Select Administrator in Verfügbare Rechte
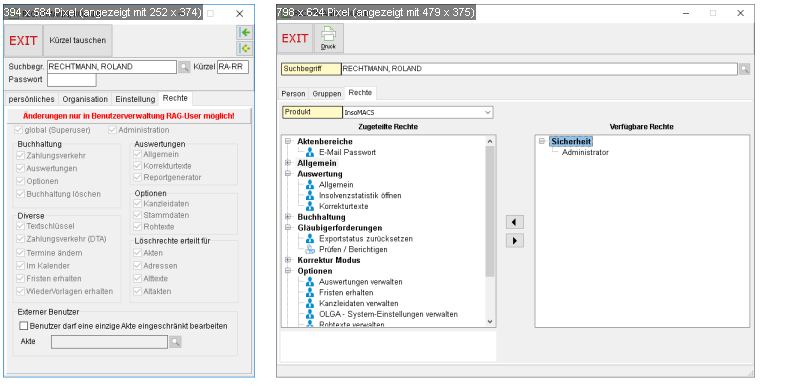This screenshot has width=791, height=391. [x=585, y=152]
